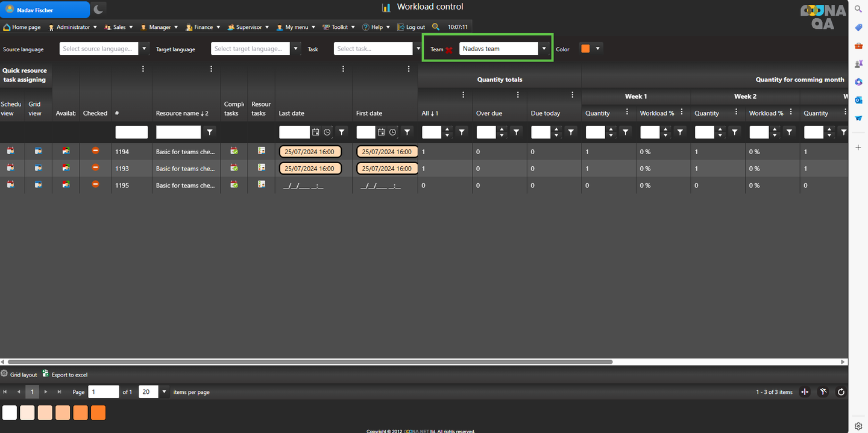The height and width of the screenshot is (433, 868).
Task: Click the Export to excel icon
Action: [x=46, y=374]
